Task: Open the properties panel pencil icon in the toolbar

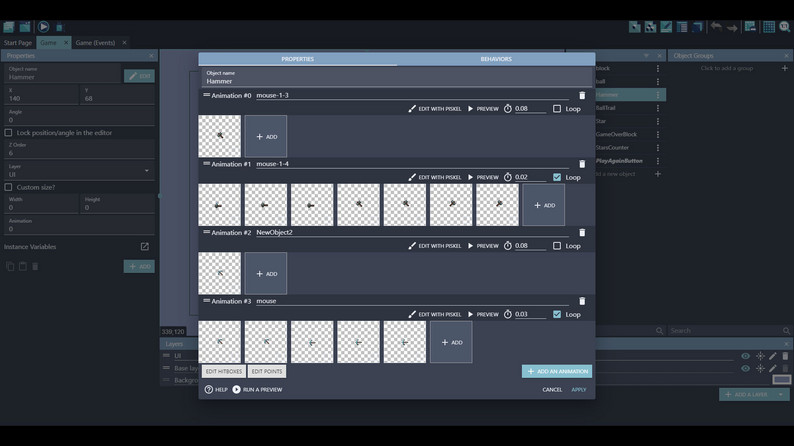Action: pos(666,27)
